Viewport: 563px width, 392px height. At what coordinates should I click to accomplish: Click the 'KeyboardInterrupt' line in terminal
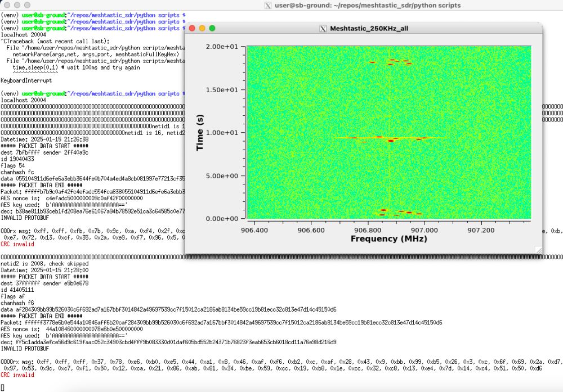[26, 80]
